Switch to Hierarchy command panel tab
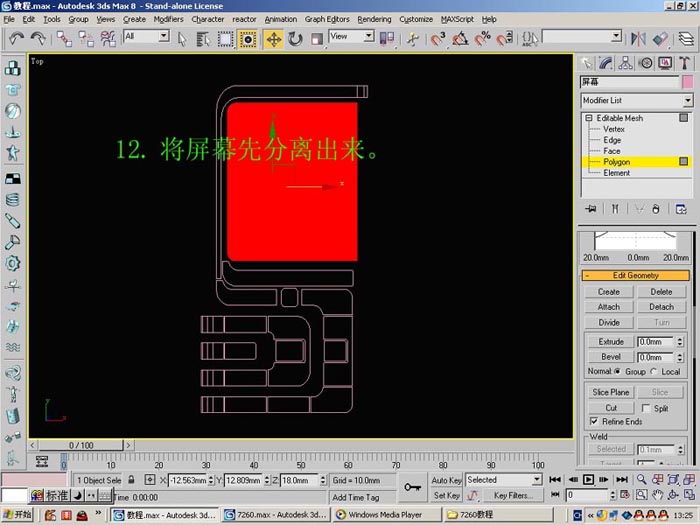 [625, 63]
